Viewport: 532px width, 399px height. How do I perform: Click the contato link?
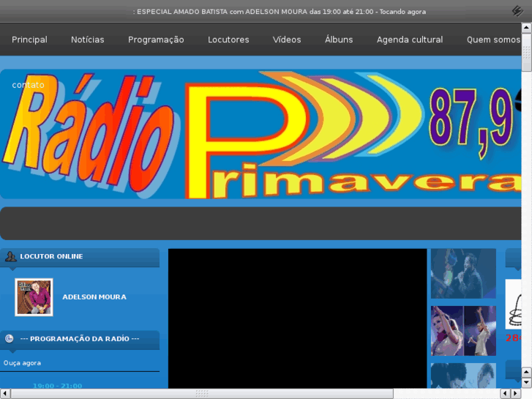28,85
